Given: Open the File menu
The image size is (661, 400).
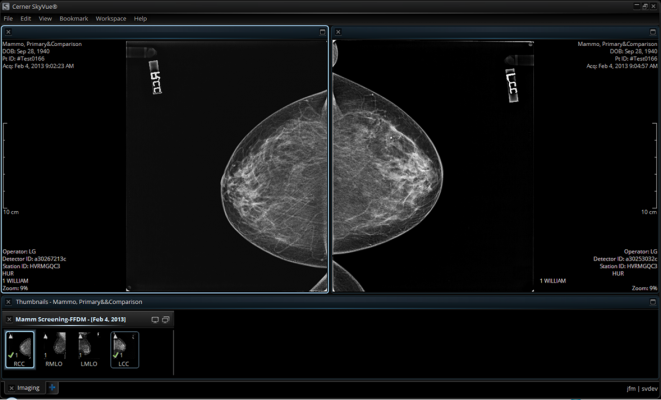Looking at the screenshot, I should pyautogui.click(x=9, y=18).
